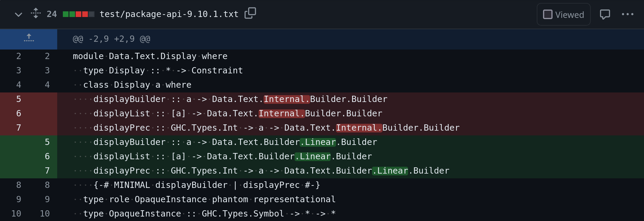The image size is (644, 221).
Task: Copy the file path to clipboard
Action: [250, 13]
